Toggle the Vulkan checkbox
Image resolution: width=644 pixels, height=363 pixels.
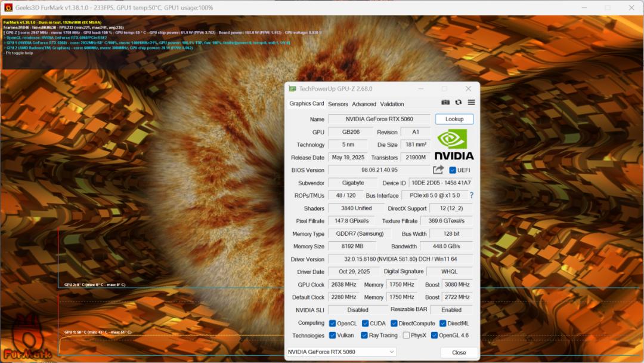pos(333,336)
